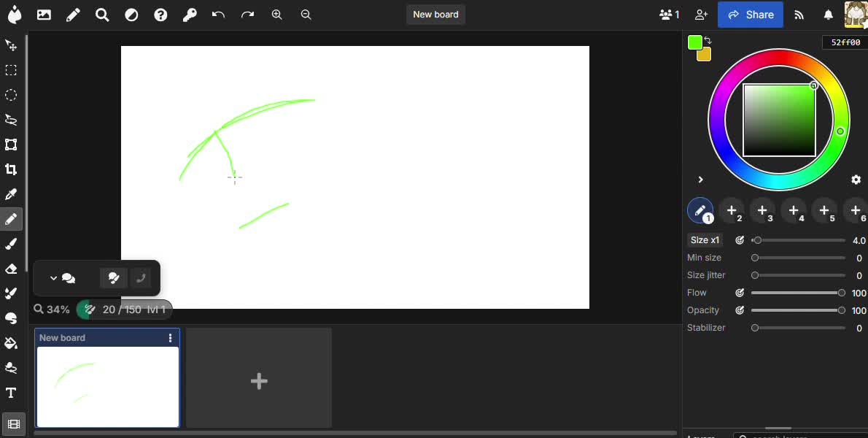The height and width of the screenshot is (438, 868).
Task: Collapse chat panel with chevron down
Action: 54,278
